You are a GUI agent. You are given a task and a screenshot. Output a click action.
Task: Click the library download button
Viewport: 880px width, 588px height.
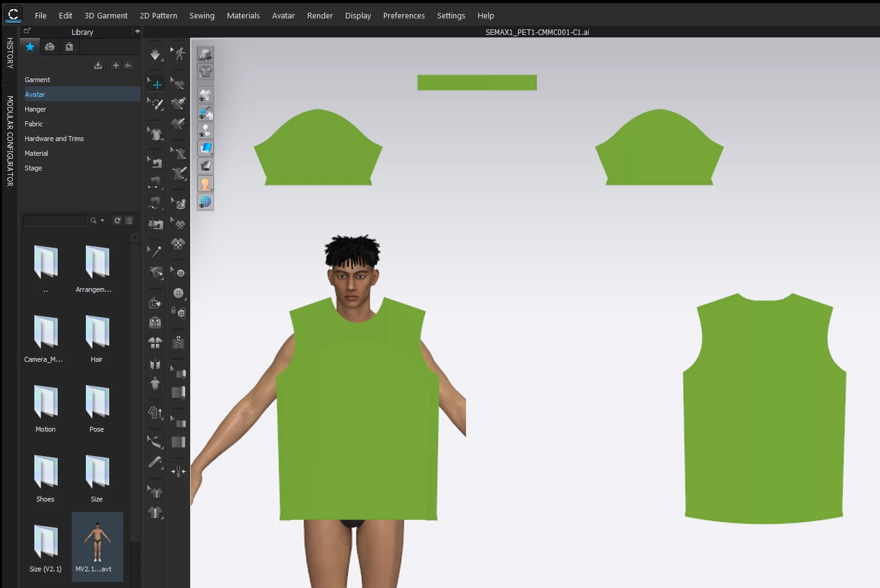(98, 65)
